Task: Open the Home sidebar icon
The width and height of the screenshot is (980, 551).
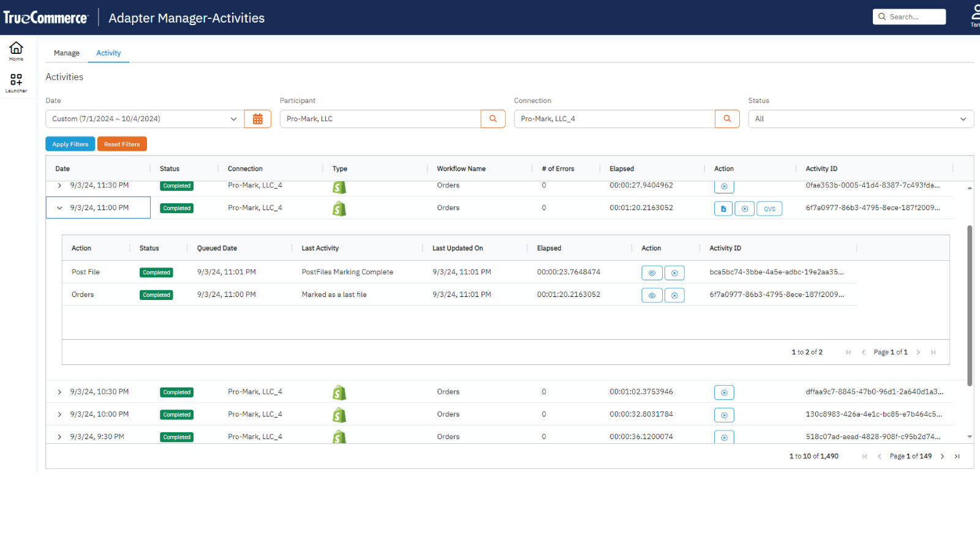Action: pos(16,51)
